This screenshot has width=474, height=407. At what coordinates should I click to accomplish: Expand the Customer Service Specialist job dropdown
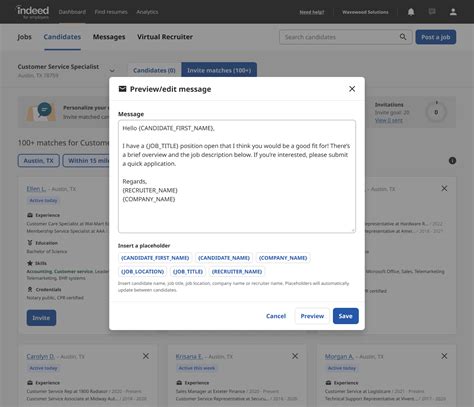[x=112, y=70]
